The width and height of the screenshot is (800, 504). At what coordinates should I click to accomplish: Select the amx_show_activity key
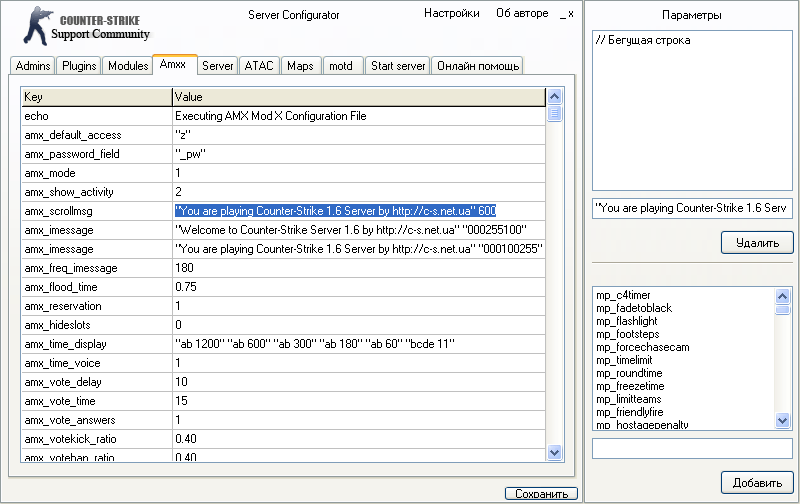point(96,192)
